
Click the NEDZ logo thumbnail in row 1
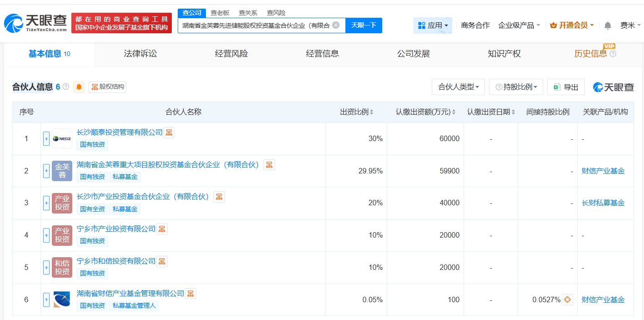(62, 139)
